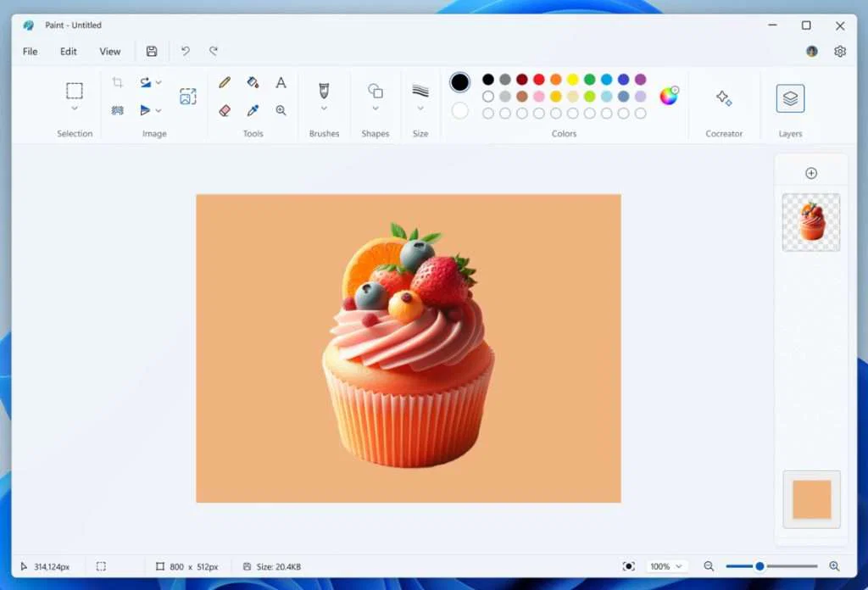Viewport: 868px width, 590px height.
Task: Activate the Magnifier tool
Action: [x=281, y=110]
